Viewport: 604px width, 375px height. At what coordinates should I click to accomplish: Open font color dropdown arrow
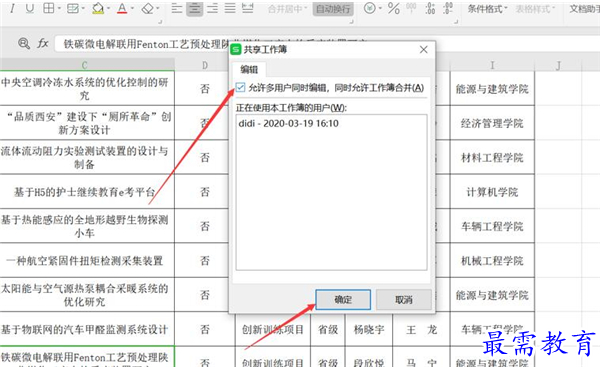tap(133, 8)
